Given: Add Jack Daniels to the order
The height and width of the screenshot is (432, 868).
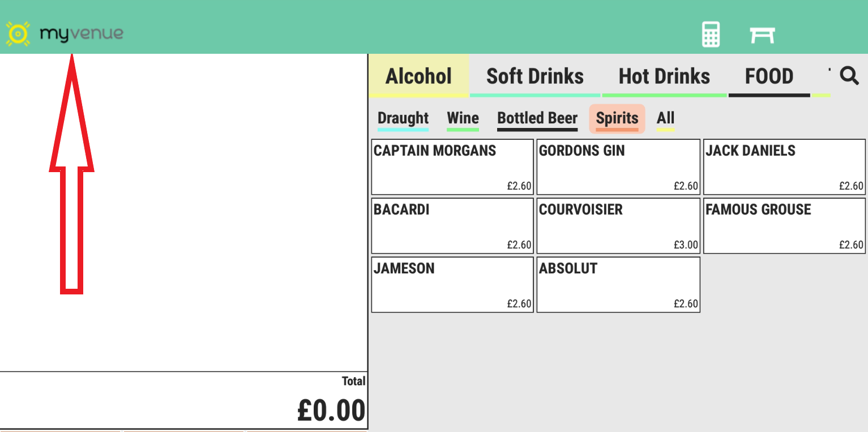Looking at the screenshot, I should (784, 167).
